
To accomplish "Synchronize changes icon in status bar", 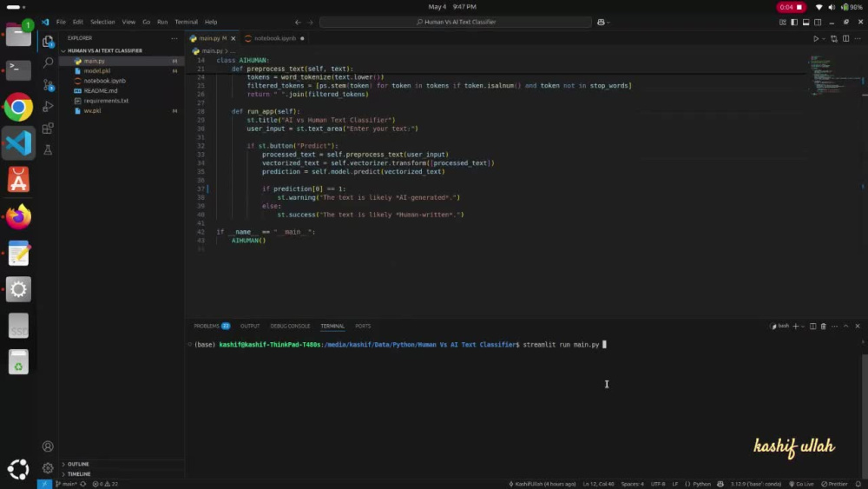I will [x=83, y=484].
